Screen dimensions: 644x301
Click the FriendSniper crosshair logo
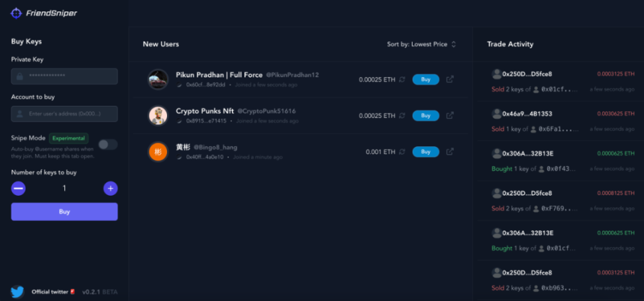coord(16,13)
